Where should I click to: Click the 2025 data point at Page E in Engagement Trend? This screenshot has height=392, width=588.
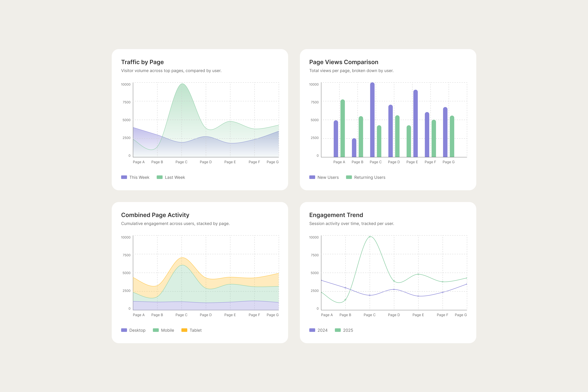click(418, 274)
